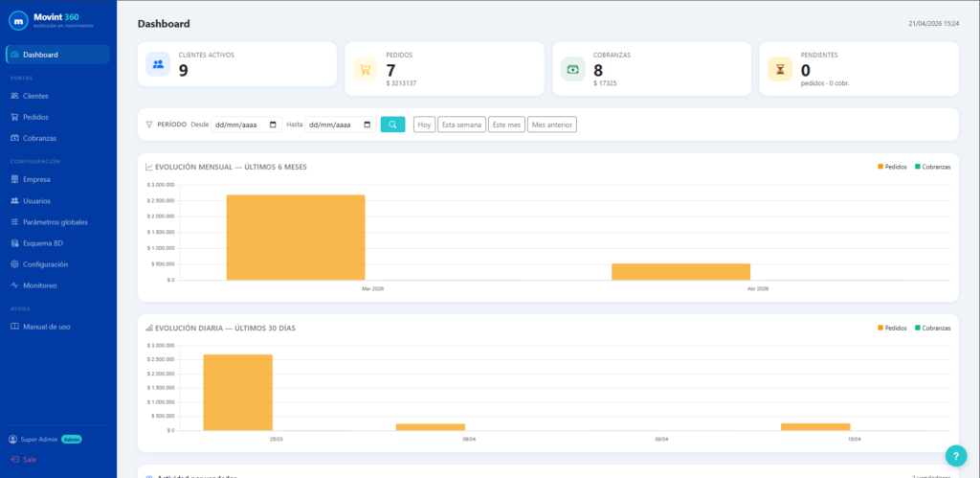Open Clientes in the sidebar
The width and height of the screenshot is (980, 478).
click(35, 96)
